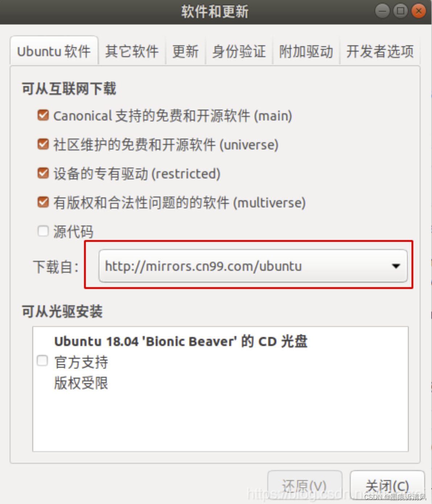This screenshot has width=432, height=504.
Task: Uncheck the multiverse software checkbox
Action: click(x=43, y=202)
